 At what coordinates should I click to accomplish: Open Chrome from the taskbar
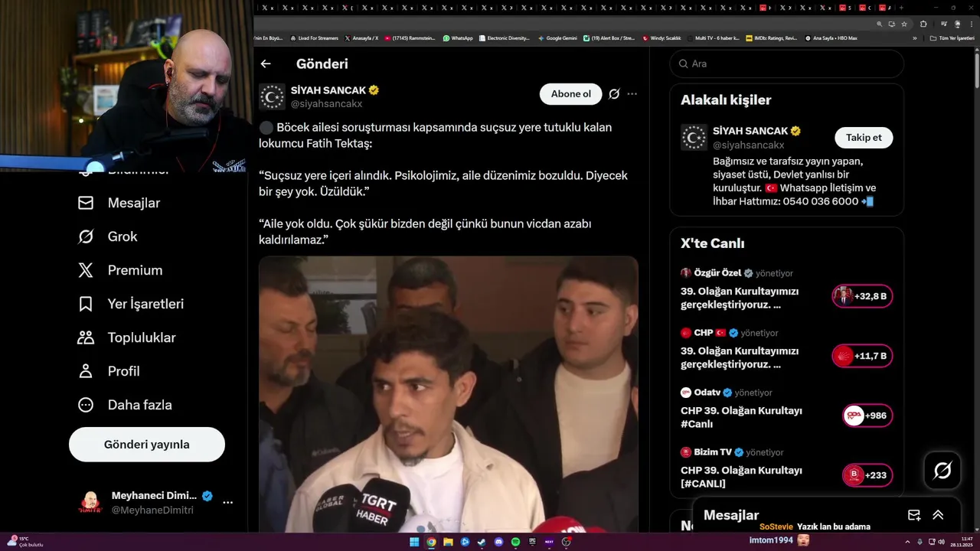pos(431,542)
